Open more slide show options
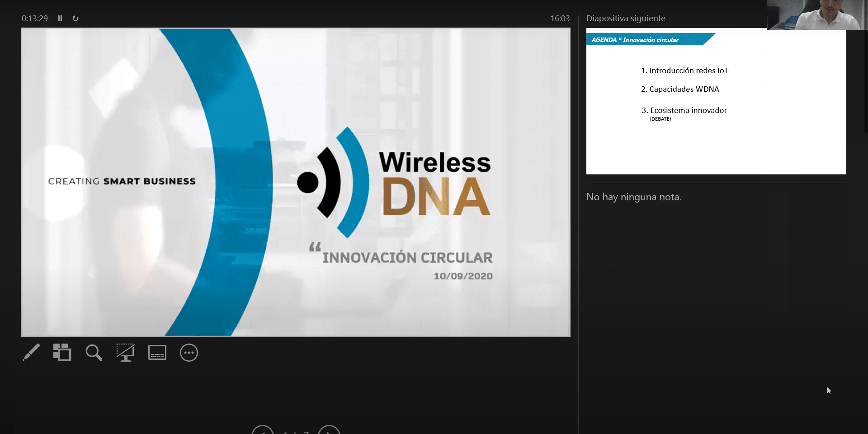The height and width of the screenshot is (434, 868). pyautogui.click(x=189, y=353)
